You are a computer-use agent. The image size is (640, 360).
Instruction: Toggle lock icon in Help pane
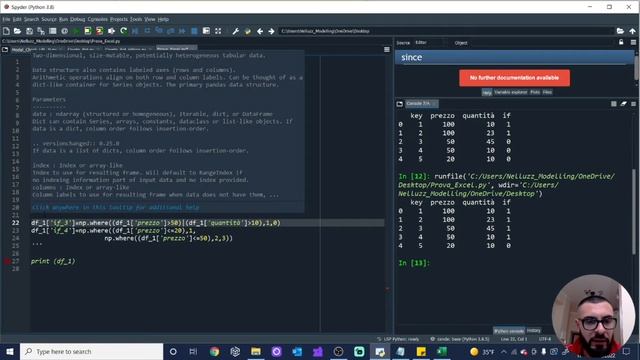pyautogui.click(x=621, y=42)
